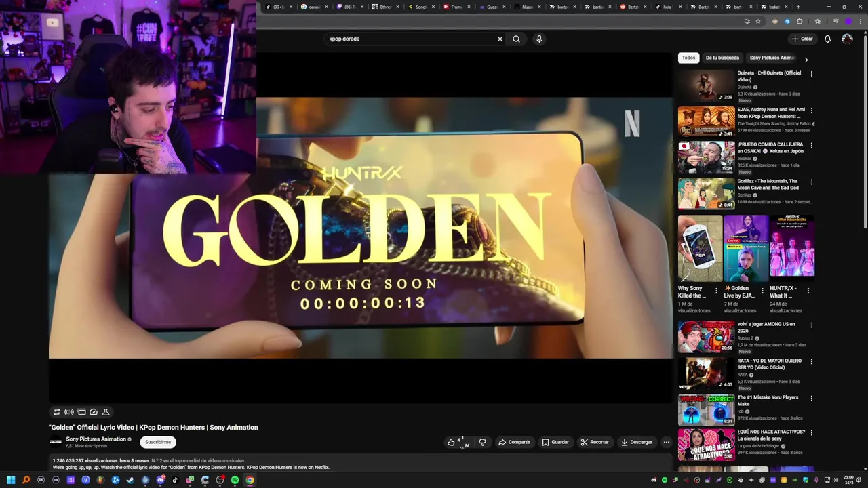Save the video with Guardar

point(555,442)
